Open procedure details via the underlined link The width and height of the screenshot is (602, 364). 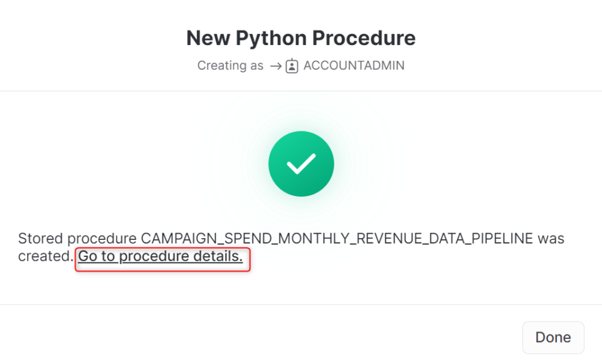(x=161, y=256)
